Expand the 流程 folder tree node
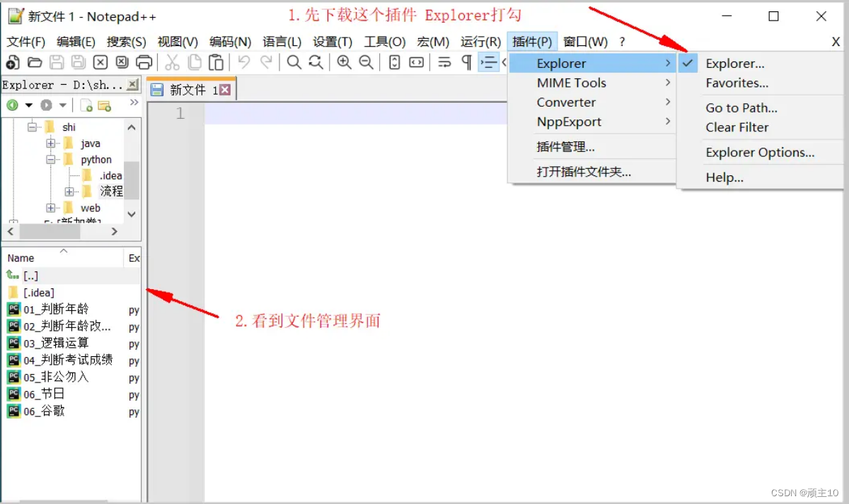 [69, 192]
